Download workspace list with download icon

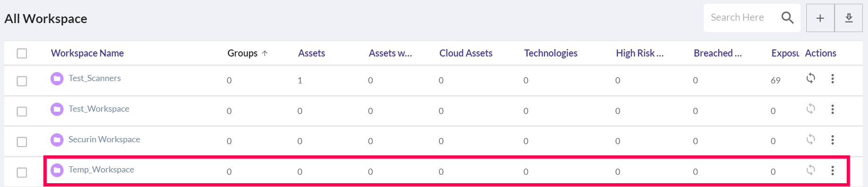coord(849,18)
